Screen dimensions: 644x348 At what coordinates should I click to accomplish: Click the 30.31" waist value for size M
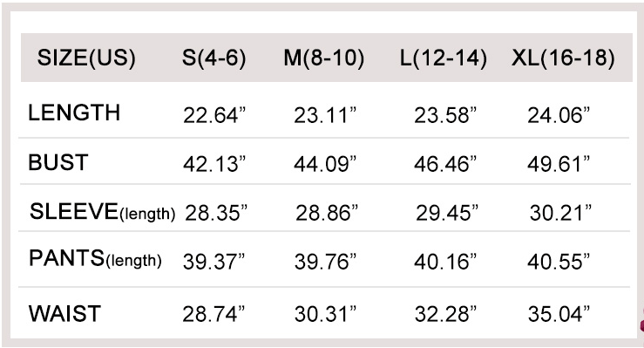click(325, 314)
